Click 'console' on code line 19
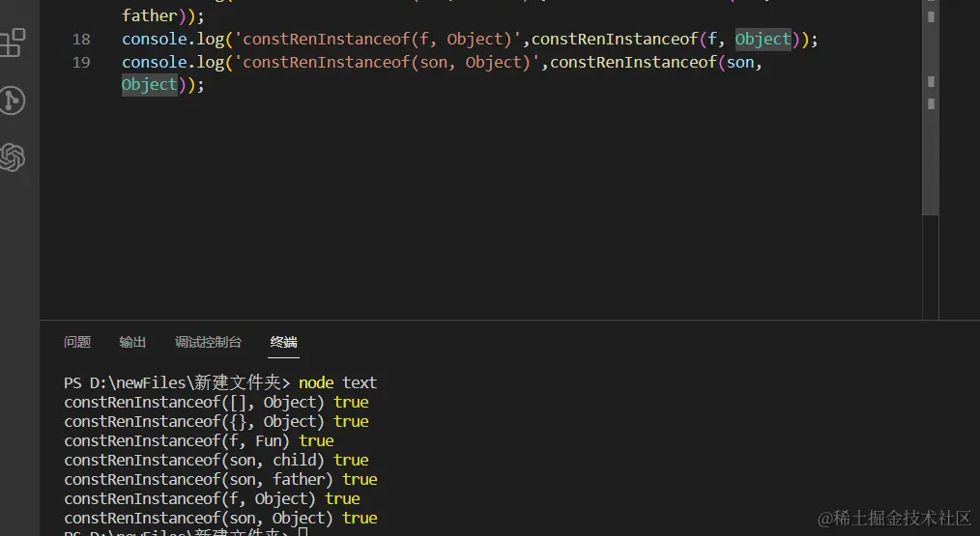Viewport: 980px width, 536px height. pyautogui.click(x=155, y=63)
